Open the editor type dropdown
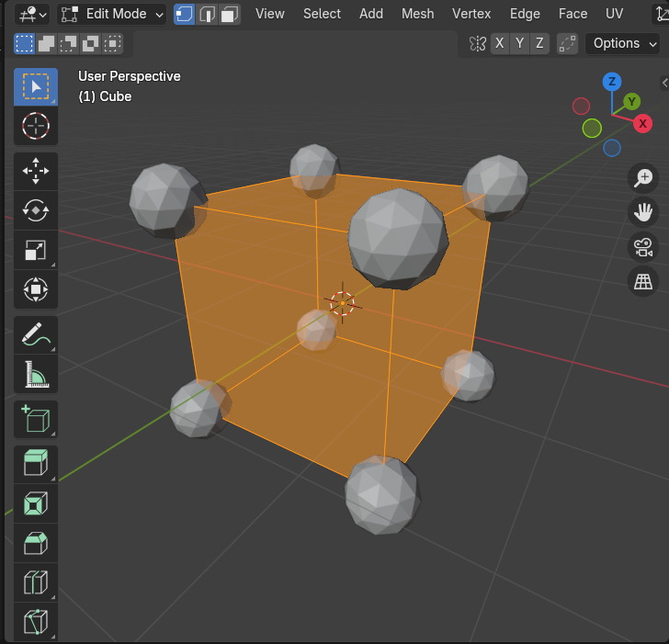This screenshot has height=644, width=669. (x=32, y=14)
